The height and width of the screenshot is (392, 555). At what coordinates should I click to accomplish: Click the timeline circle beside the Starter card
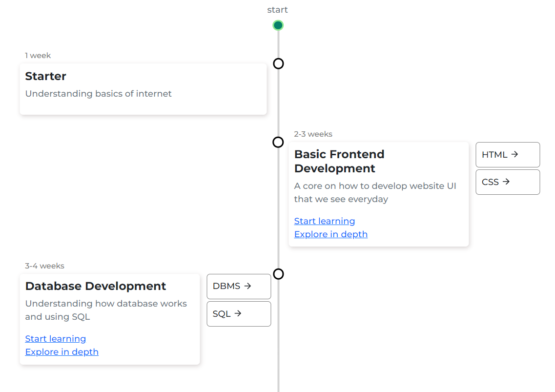tap(278, 63)
